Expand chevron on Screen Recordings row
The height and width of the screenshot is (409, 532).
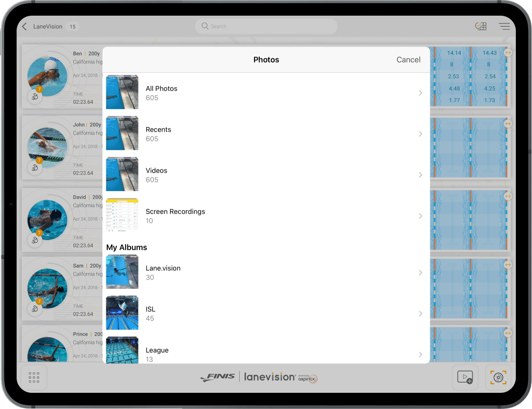click(x=420, y=216)
